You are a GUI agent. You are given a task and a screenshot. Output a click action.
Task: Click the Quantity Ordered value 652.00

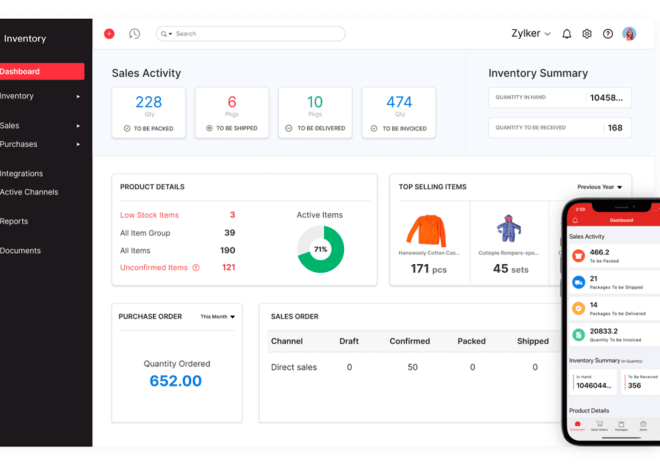(176, 381)
